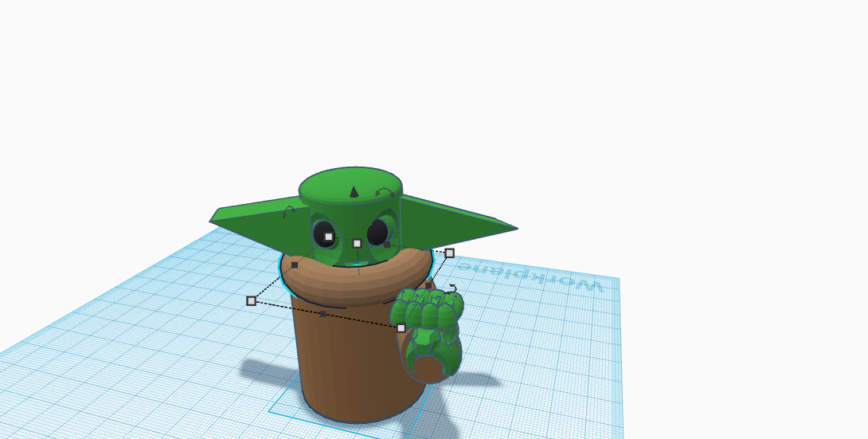
Task: Click the curved rotation arrow on top of head
Action: coord(385,191)
